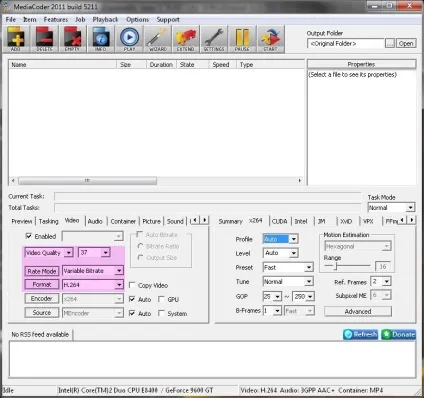Enable the System checkbox
Screen dimensions: 424x398
161,313
